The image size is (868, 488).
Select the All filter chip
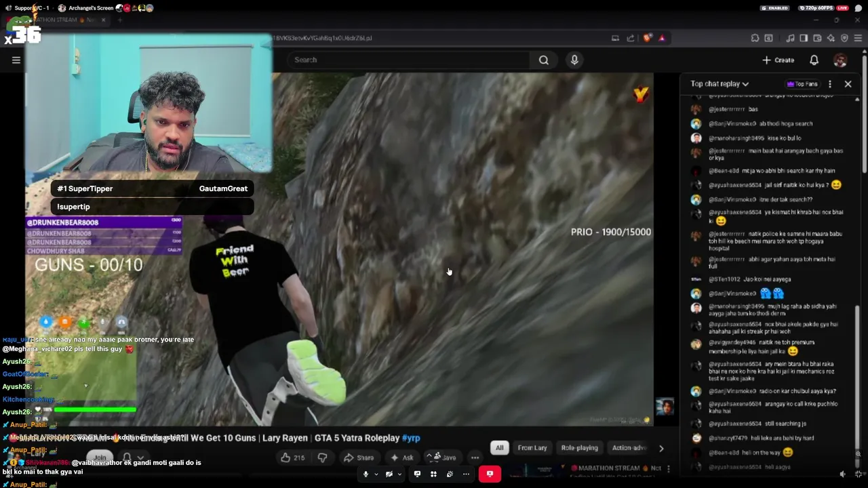coord(499,448)
